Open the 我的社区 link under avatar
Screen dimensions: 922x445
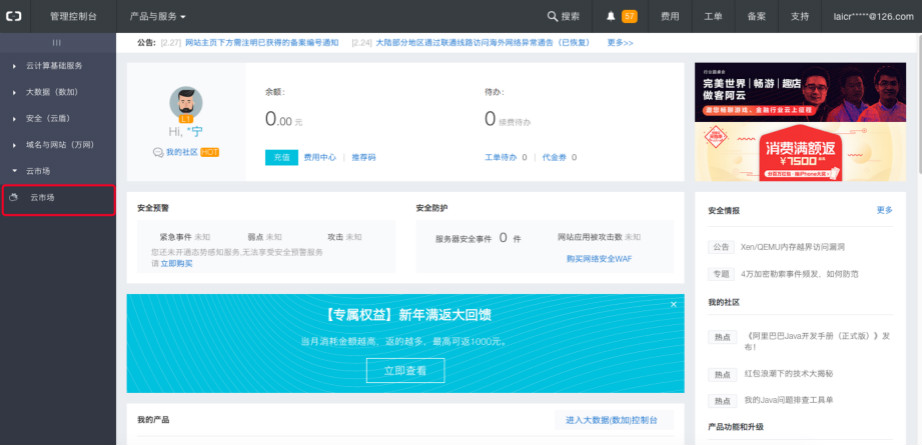tap(182, 152)
